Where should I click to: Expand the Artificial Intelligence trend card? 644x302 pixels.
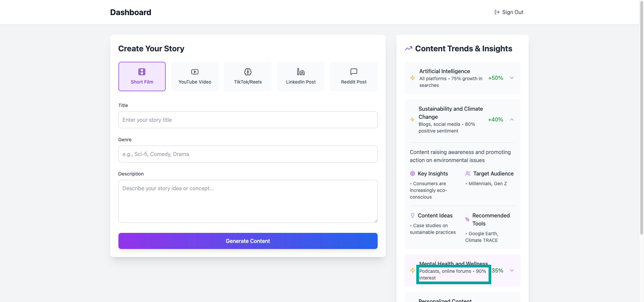512,78
